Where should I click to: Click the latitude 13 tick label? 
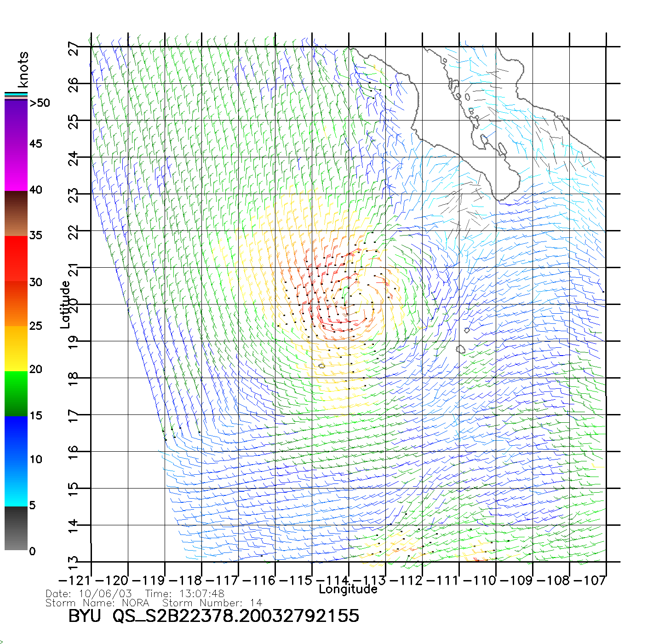[x=74, y=563]
